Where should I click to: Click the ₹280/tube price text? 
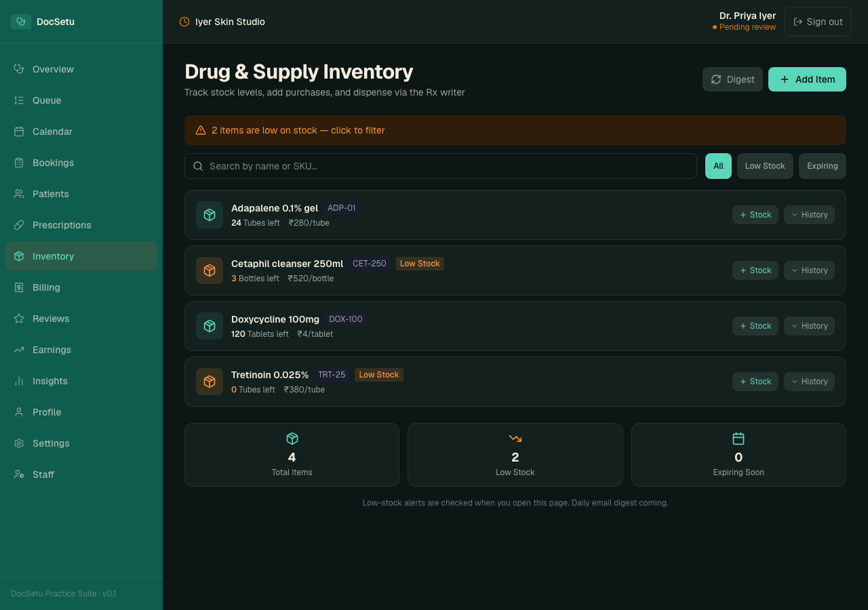point(309,223)
